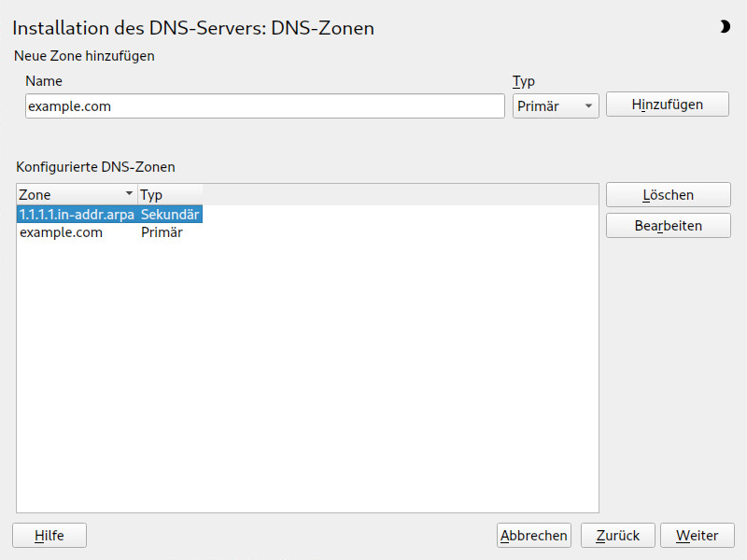Click the zone Name input field
Viewport: 747px width, 560px height.
[x=264, y=106]
